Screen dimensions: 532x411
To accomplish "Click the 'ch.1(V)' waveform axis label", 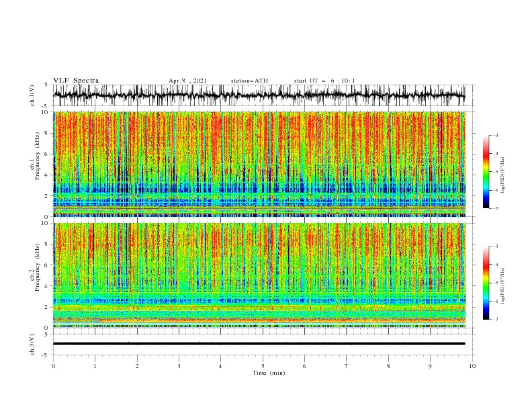I will pyautogui.click(x=32, y=95).
